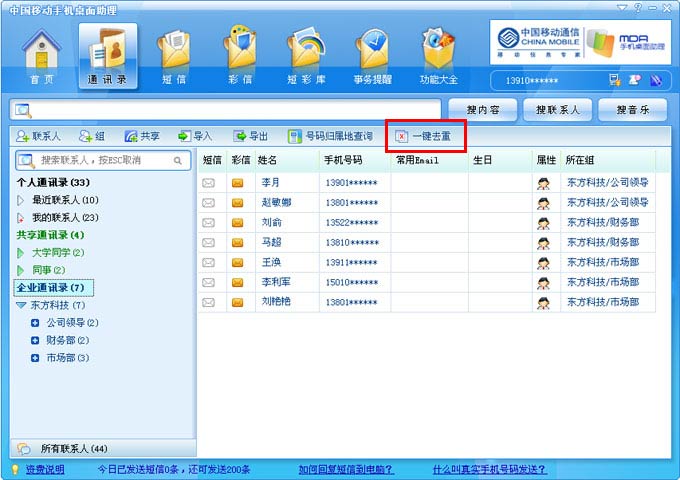Viewport: 680px width, 480px height.
Task: Open the 彩信 MMS module
Action: tap(239, 55)
